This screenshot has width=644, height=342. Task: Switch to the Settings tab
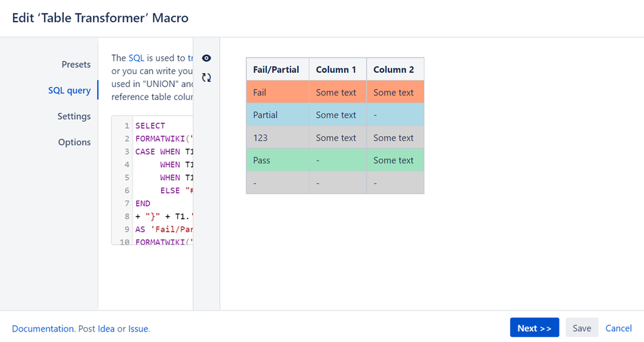[74, 116]
